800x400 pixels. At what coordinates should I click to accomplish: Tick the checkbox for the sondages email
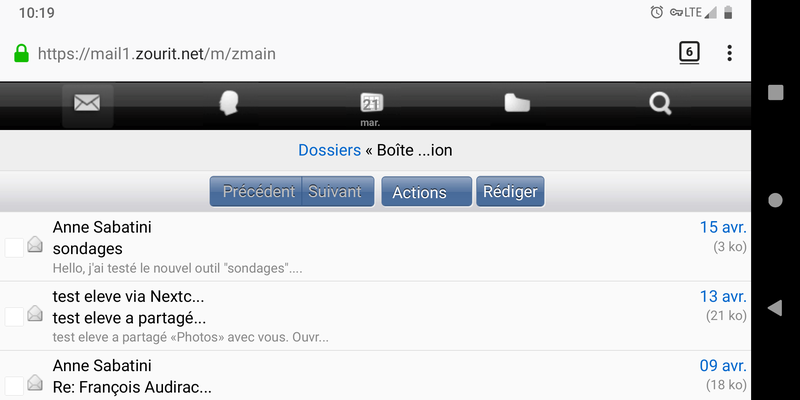pos(14,247)
